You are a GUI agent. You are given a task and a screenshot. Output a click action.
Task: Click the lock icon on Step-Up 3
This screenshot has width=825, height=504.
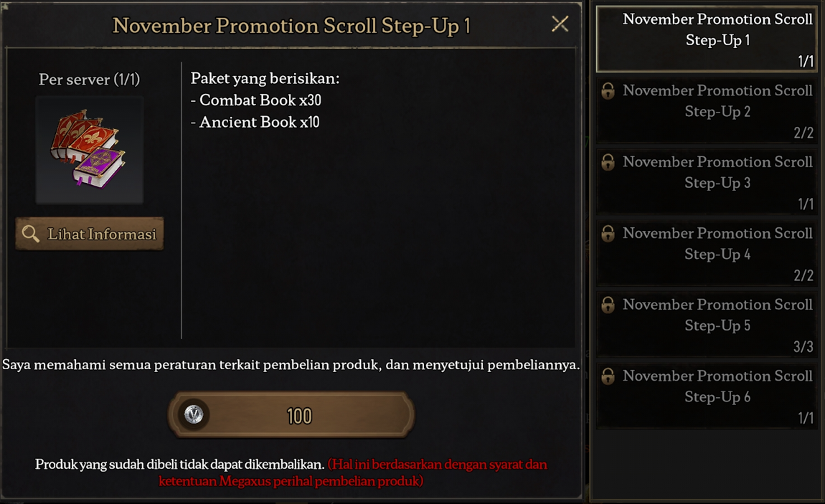[608, 162]
